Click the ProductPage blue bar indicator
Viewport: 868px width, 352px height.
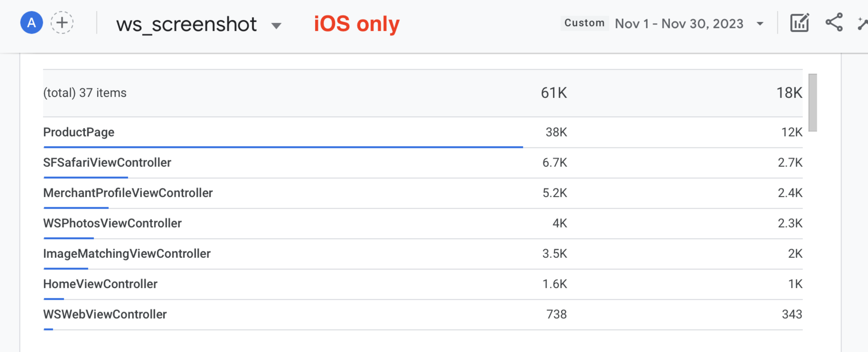(283, 147)
